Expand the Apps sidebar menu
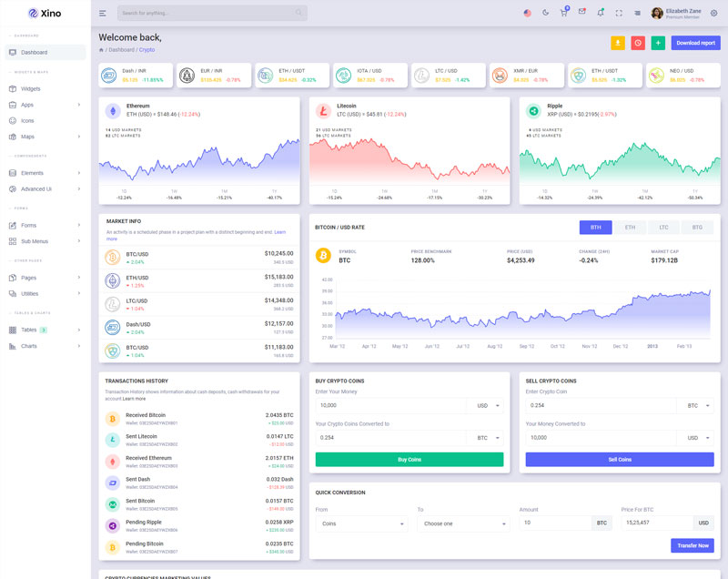The height and width of the screenshot is (579, 728). pyautogui.click(x=45, y=105)
